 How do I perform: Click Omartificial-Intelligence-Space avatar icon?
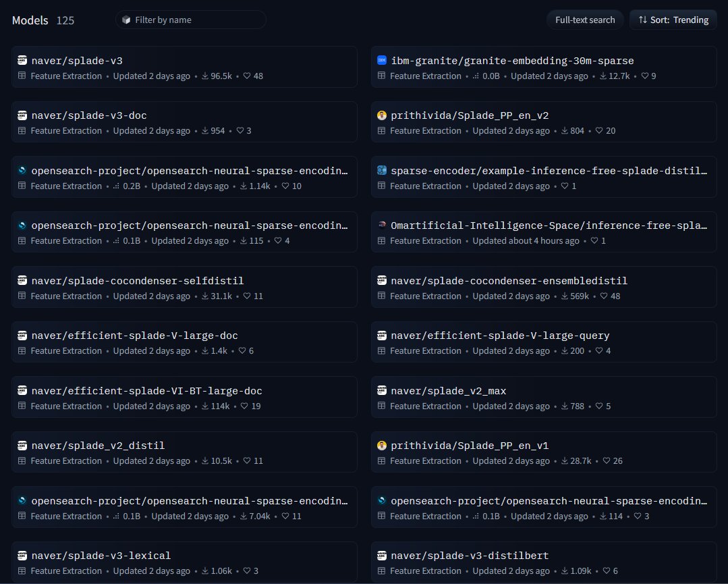pos(382,225)
